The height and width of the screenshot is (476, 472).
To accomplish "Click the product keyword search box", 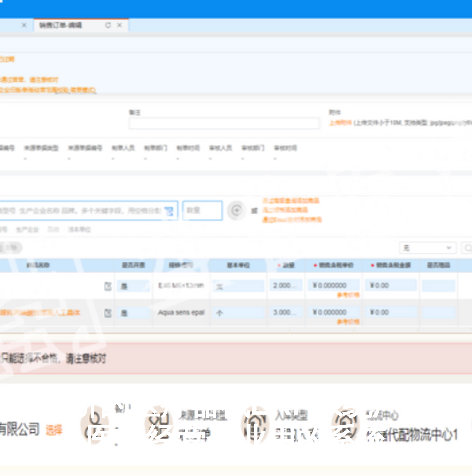I will coord(89,210).
